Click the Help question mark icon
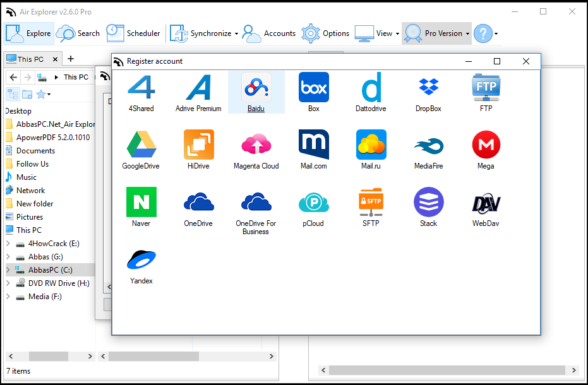 [x=483, y=33]
